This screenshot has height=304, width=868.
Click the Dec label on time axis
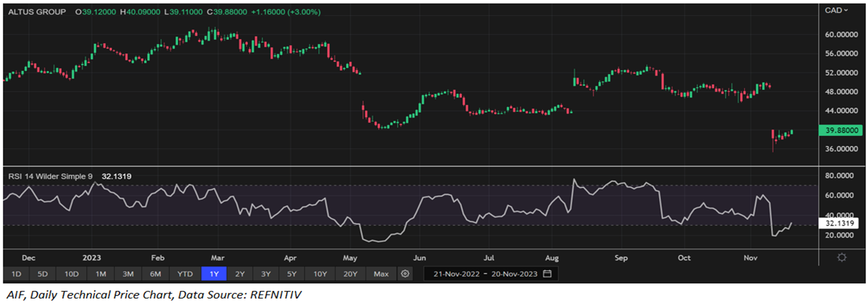[x=29, y=258]
